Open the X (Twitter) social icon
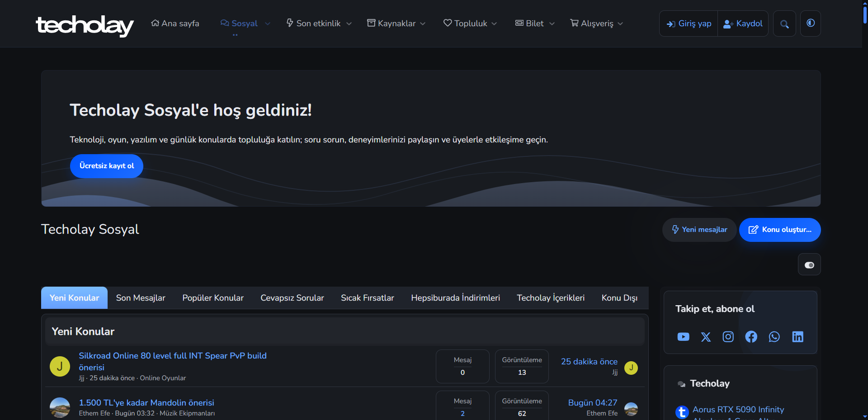This screenshot has height=420, width=868. pos(706,337)
